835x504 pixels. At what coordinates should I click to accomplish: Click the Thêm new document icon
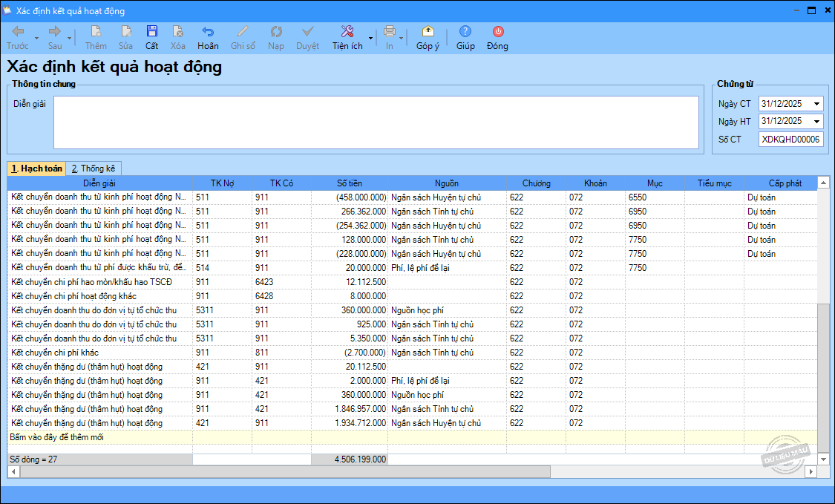(96, 32)
